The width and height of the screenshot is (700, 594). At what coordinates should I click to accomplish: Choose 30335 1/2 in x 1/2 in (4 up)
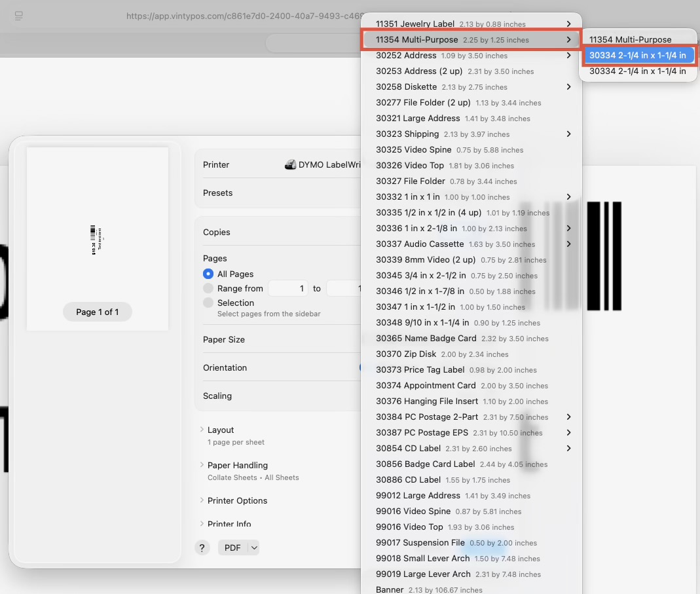click(471, 213)
